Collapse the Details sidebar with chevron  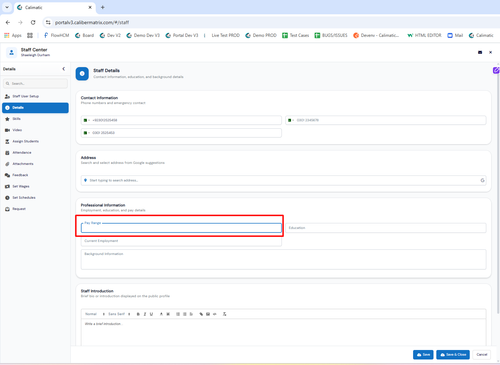coord(64,69)
